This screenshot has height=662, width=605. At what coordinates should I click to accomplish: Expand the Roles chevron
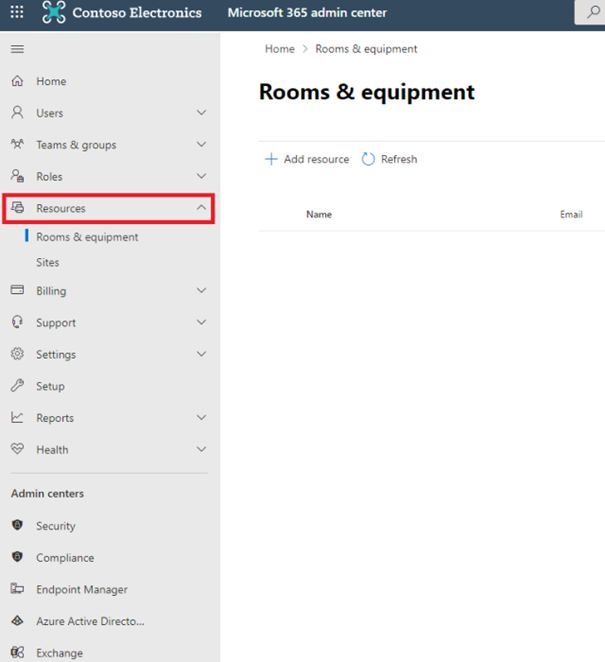(x=201, y=176)
